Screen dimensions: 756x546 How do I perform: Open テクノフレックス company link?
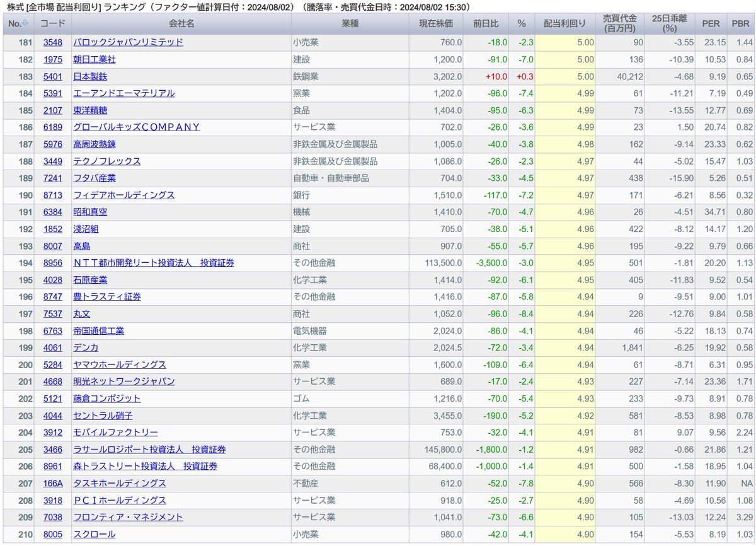pyautogui.click(x=107, y=161)
